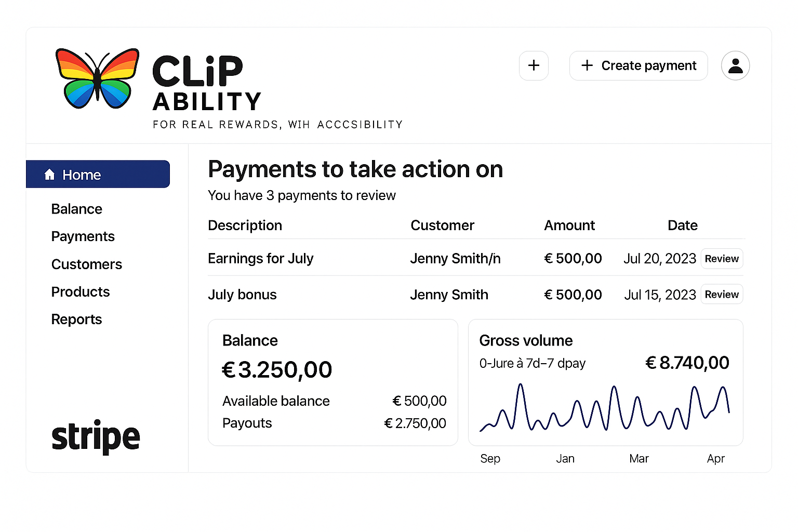Review the Earnings for July payment
This screenshot has height=532, width=798.
722,259
